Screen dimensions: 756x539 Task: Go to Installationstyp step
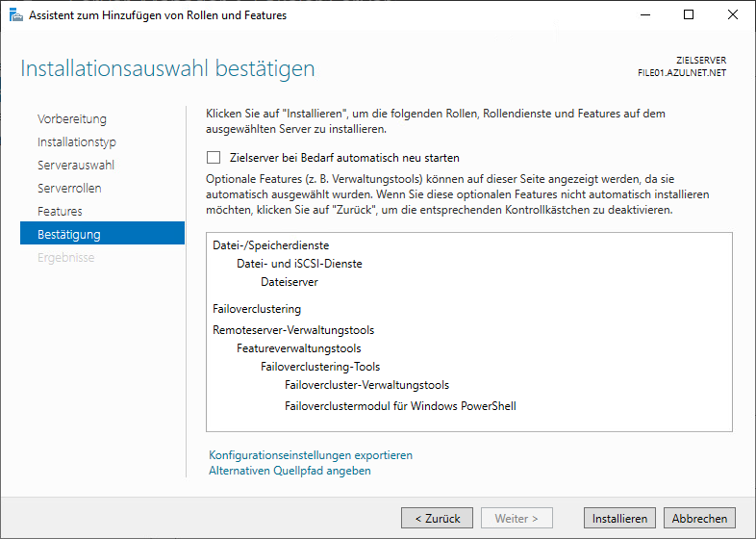77,142
